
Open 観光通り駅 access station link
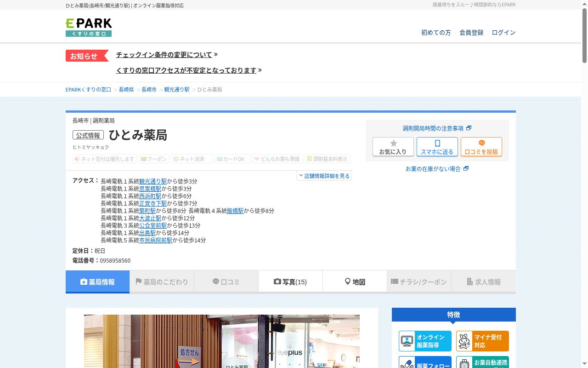click(x=153, y=181)
